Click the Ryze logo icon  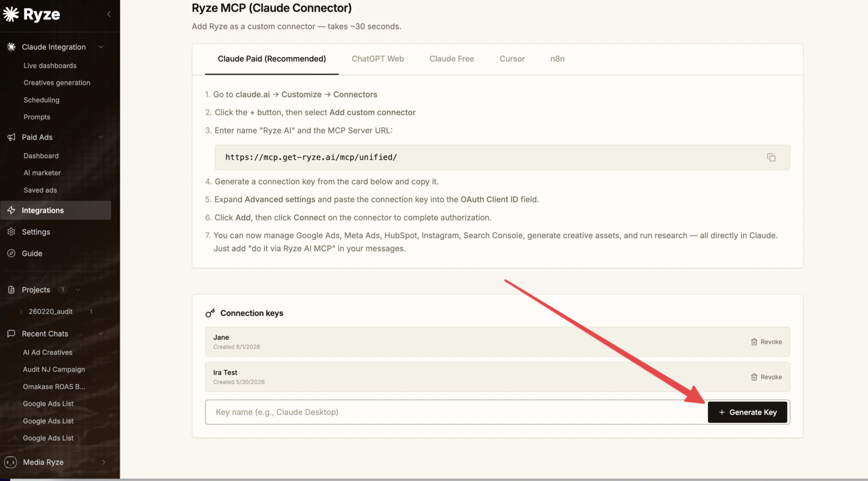coord(11,15)
